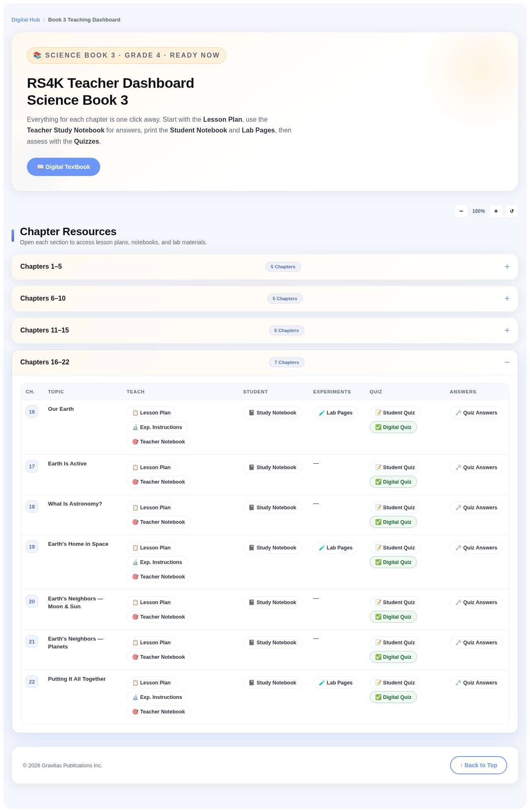Launch Digital Quiz for chapter 22

[393, 697]
